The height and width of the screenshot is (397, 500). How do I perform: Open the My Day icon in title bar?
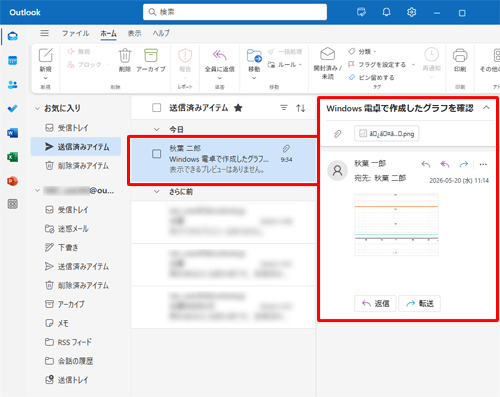click(361, 12)
